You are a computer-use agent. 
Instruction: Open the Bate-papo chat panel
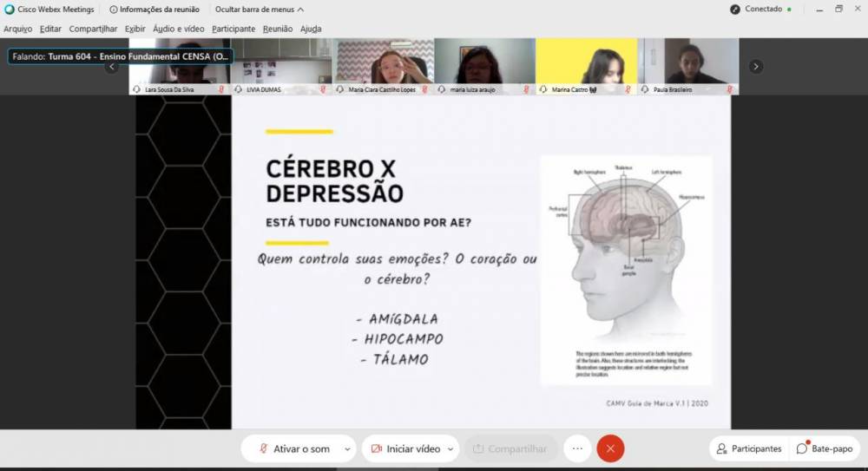tap(824, 448)
